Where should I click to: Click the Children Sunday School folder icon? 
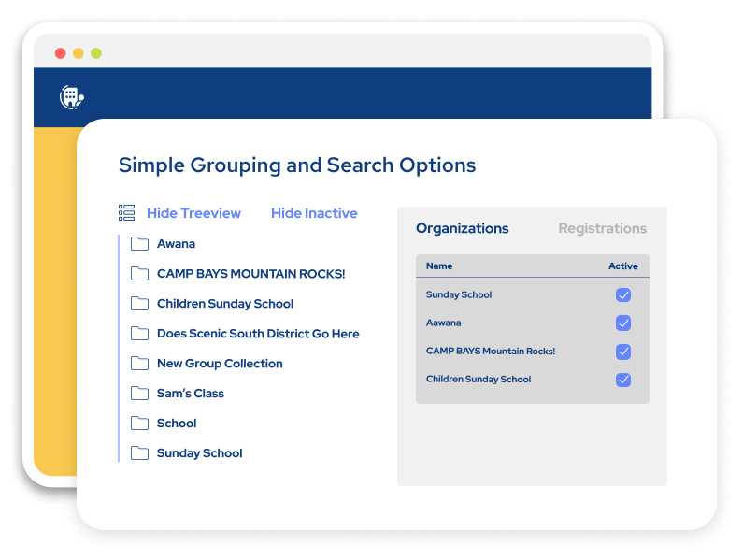click(139, 304)
